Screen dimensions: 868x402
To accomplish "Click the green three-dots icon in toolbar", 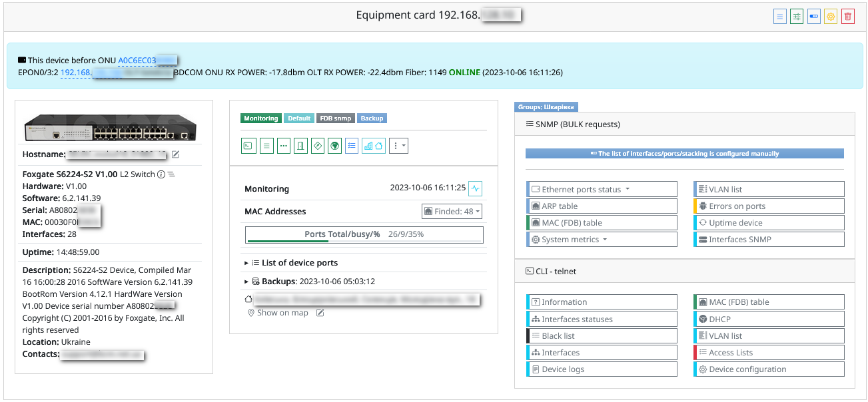I will (284, 146).
